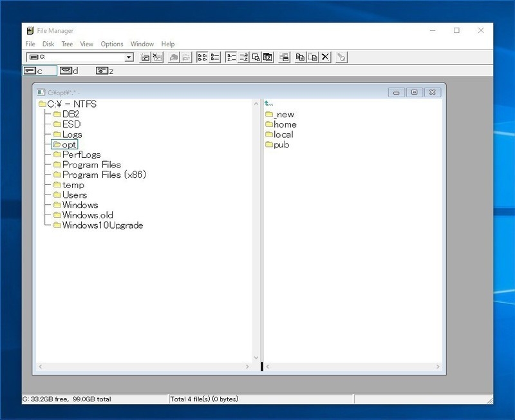The height and width of the screenshot is (420, 515).
Task: Click file pane horizontal scroll right arrow
Action: click(x=438, y=367)
